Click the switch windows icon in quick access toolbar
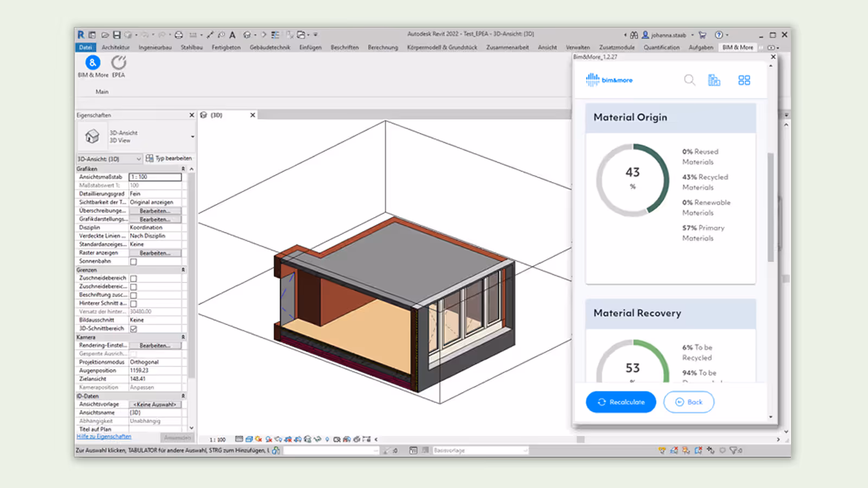Viewport: 868px width, 488px height. (x=301, y=35)
